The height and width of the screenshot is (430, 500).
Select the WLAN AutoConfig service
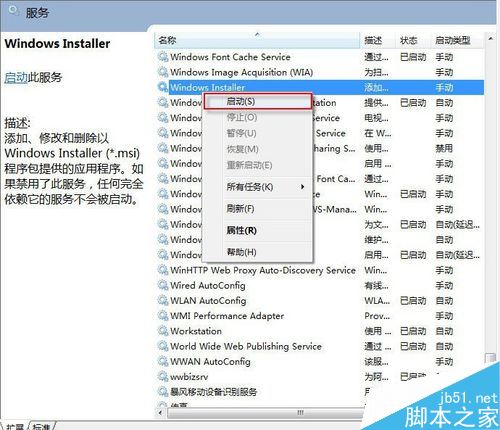coord(320,300)
